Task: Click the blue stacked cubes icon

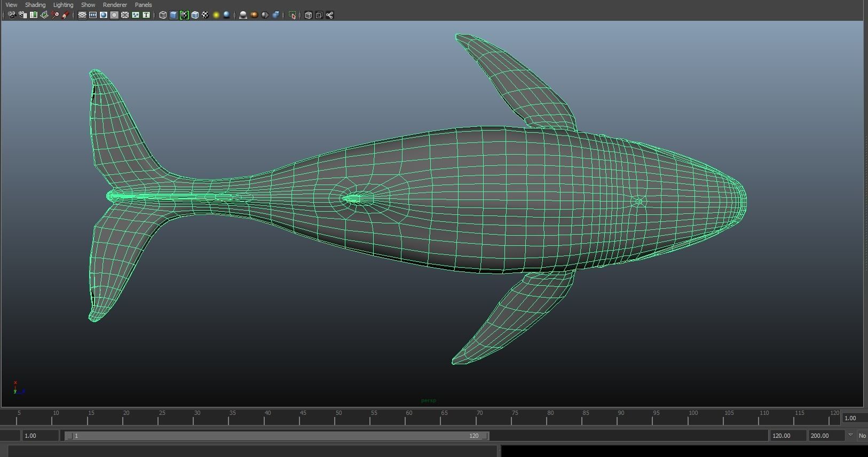Action: coord(275,15)
